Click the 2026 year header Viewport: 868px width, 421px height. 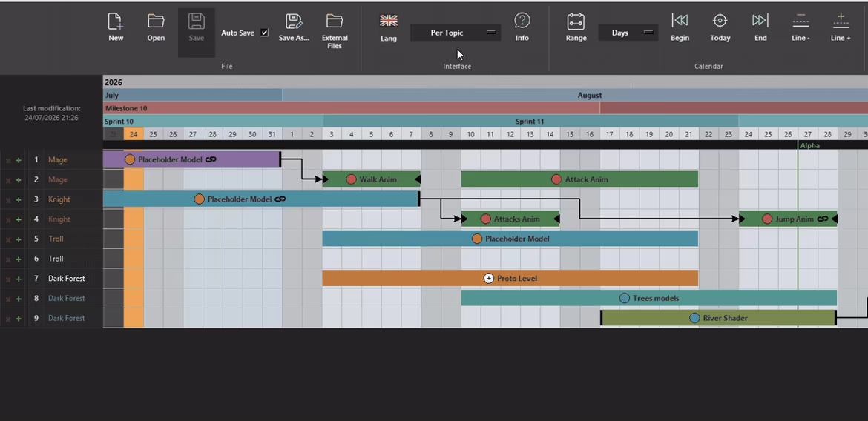(485, 82)
